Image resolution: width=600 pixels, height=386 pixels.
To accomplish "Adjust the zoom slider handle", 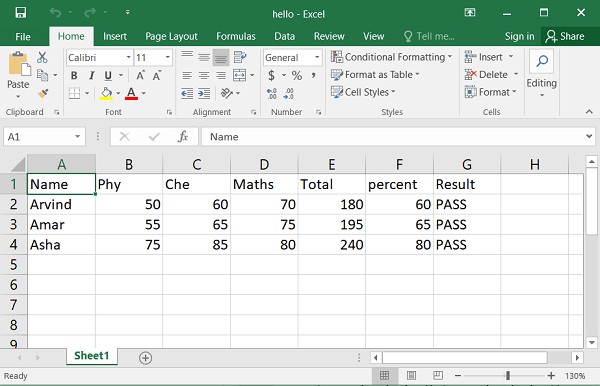I will [508, 376].
